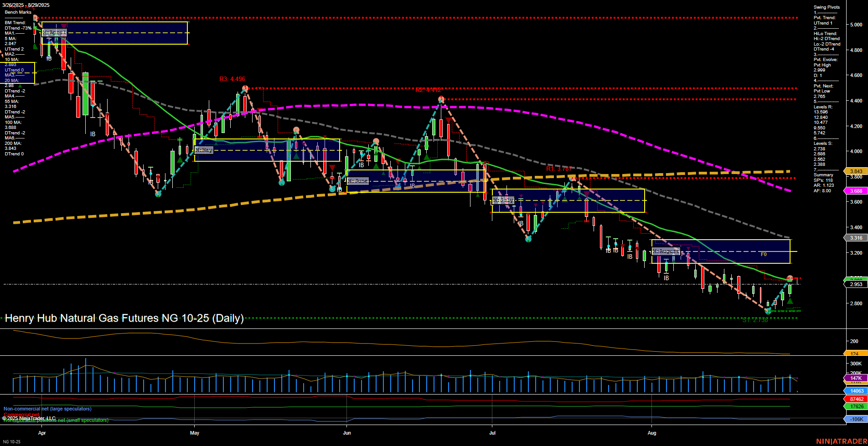Click the 55 MA: label
This screenshot has height=446, width=868.
click(x=12, y=102)
